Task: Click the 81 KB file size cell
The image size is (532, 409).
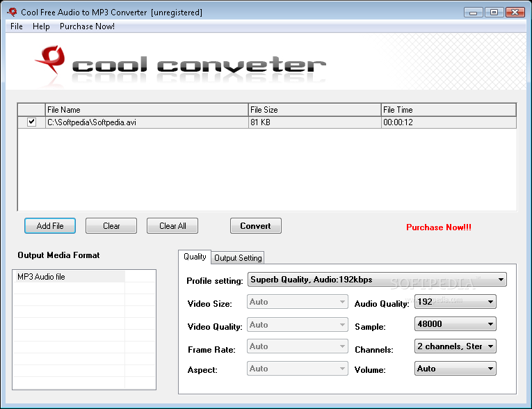Action: (x=314, y=122)
